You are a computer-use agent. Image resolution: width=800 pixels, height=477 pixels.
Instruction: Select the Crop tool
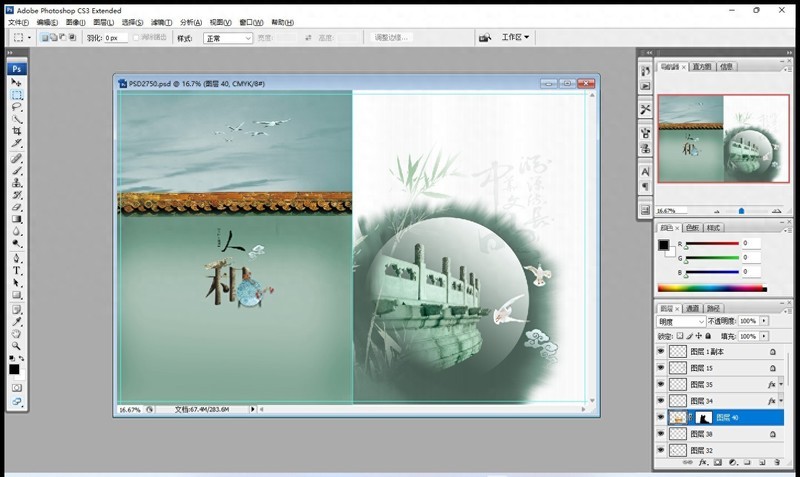[17, 131]
